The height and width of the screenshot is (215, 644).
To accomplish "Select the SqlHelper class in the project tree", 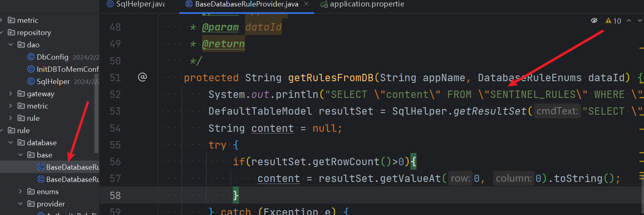I will point(53,82).
